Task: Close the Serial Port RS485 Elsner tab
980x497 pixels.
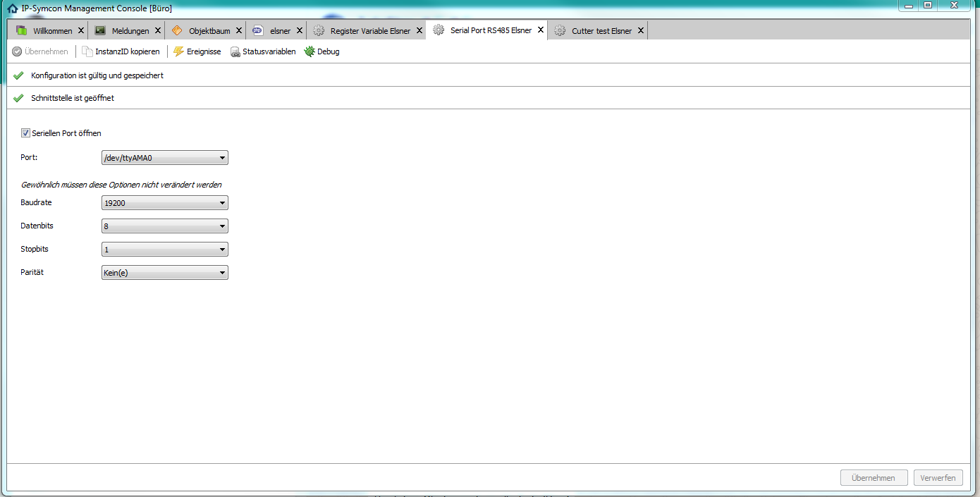Action: pos(541,30)
